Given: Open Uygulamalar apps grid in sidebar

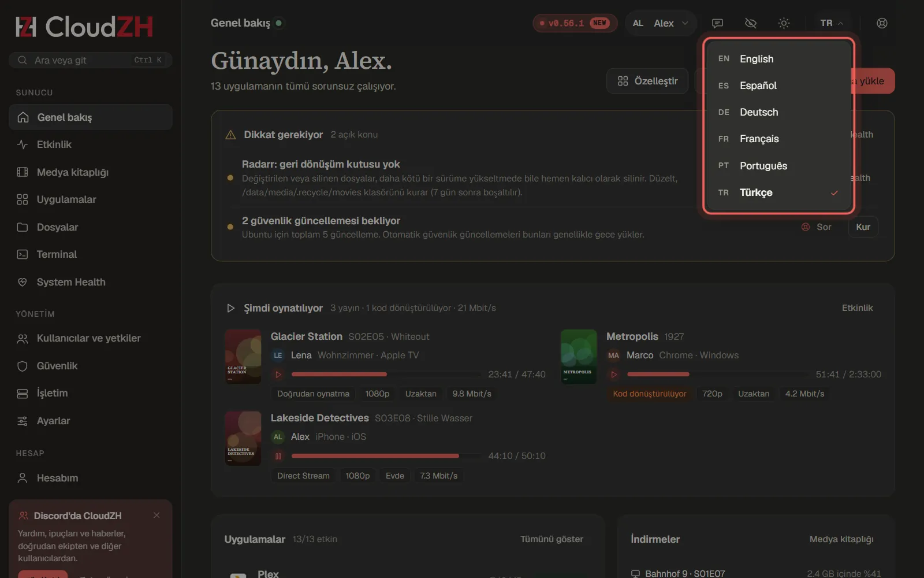Looking at the screenshot, I should click(x=91, y=199).
